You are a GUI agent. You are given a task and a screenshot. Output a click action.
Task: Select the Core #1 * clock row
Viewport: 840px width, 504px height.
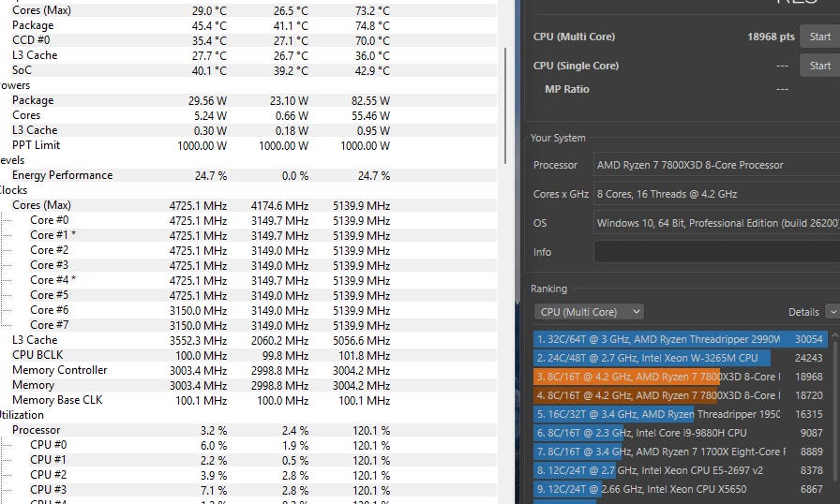[x=248, y=235]
